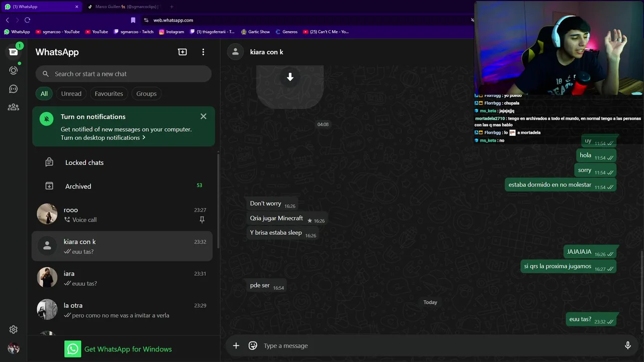This screenshot has width=644, height=362.
Task: Dismiss the Turn on notifications banner
Action: pos(203,116)
